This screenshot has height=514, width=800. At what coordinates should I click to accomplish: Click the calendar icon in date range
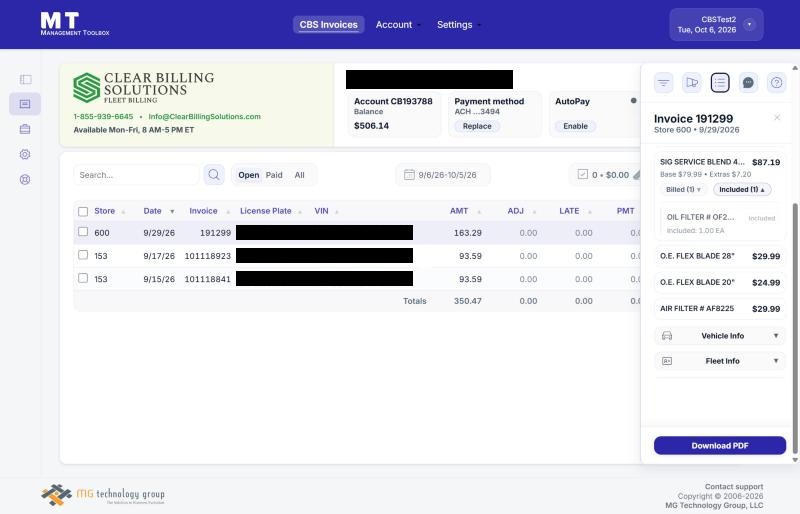click(409, 175)
